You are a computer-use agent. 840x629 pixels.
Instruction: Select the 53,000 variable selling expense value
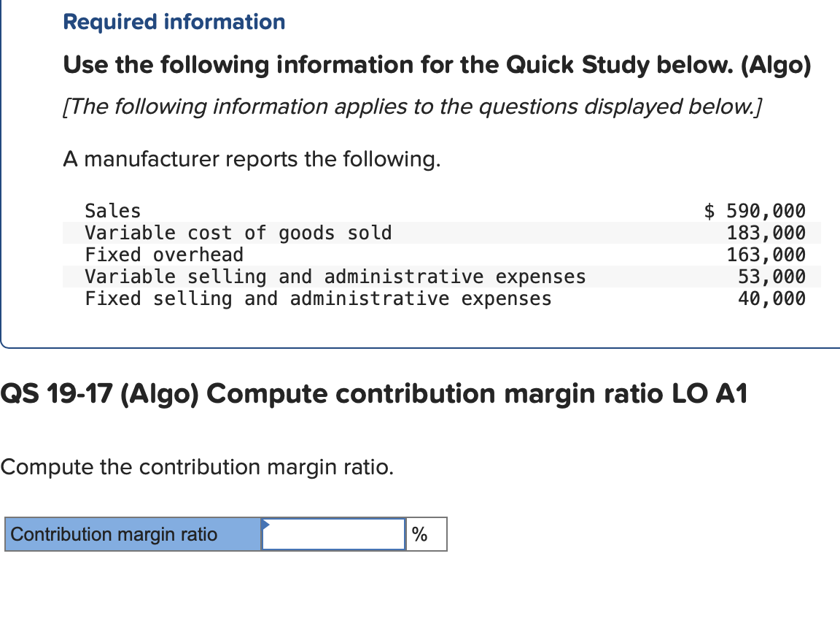click(777, 277)
